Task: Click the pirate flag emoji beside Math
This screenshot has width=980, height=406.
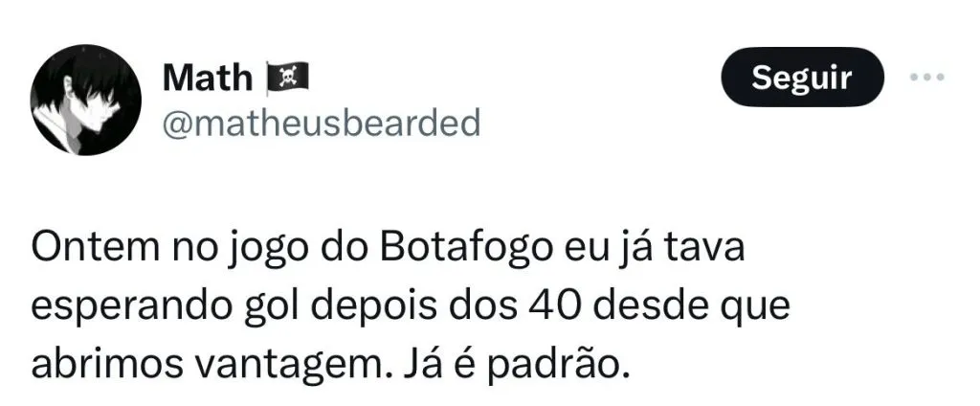Action: (287, 79)
